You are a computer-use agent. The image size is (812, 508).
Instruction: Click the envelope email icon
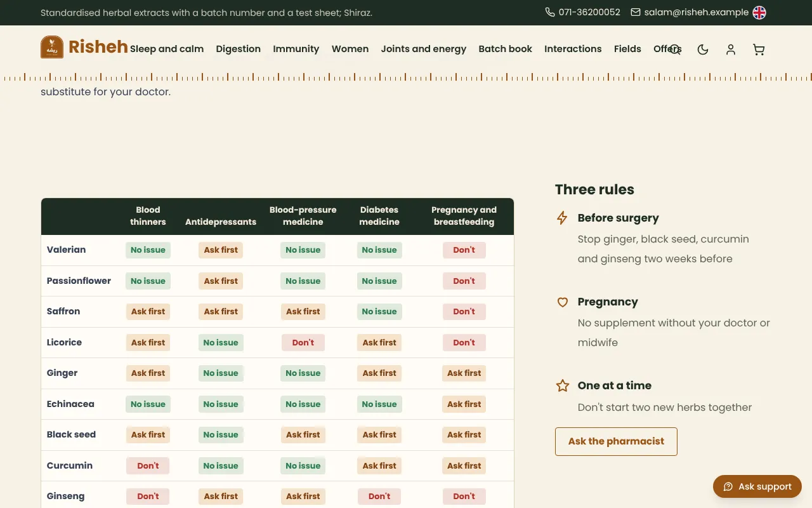636,12
